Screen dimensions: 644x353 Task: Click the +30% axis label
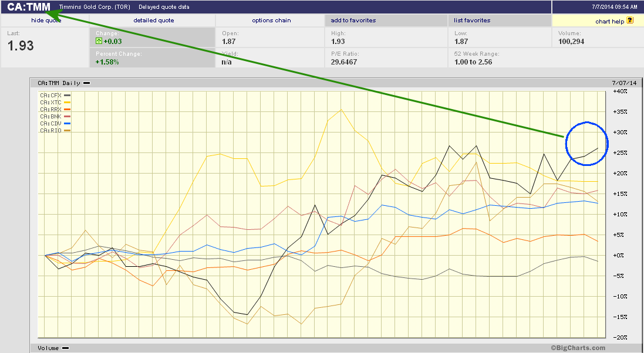[620, 132]
